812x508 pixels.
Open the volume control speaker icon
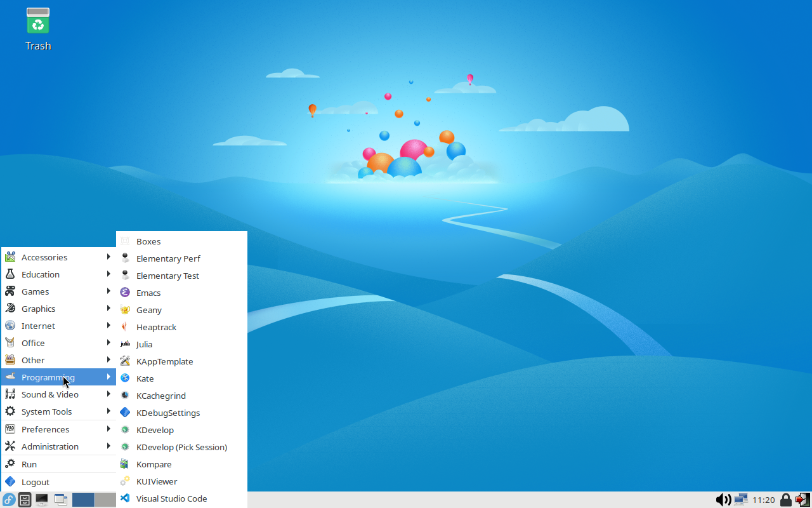pyautogui.click(x=723, y=500)
